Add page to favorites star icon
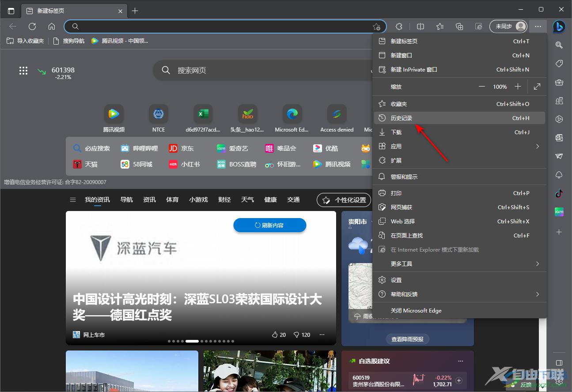 click(x=376, y=26)
